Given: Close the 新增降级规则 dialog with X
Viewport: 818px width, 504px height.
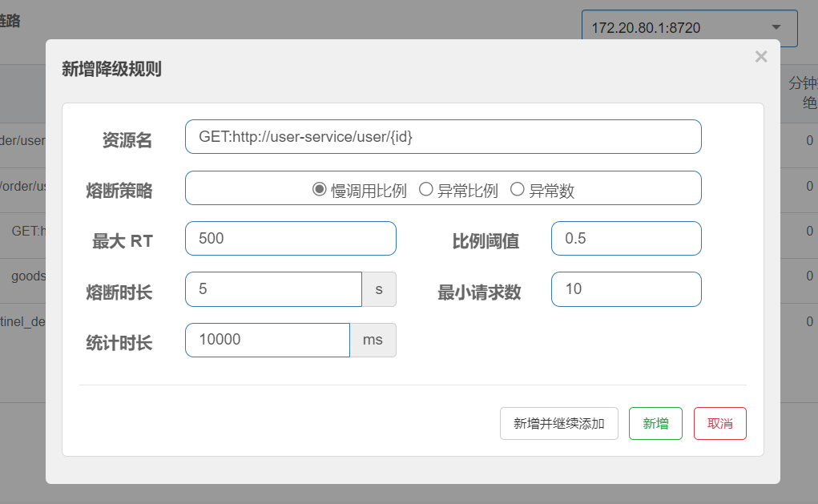Looking at the screenshot, I should 760,56.
